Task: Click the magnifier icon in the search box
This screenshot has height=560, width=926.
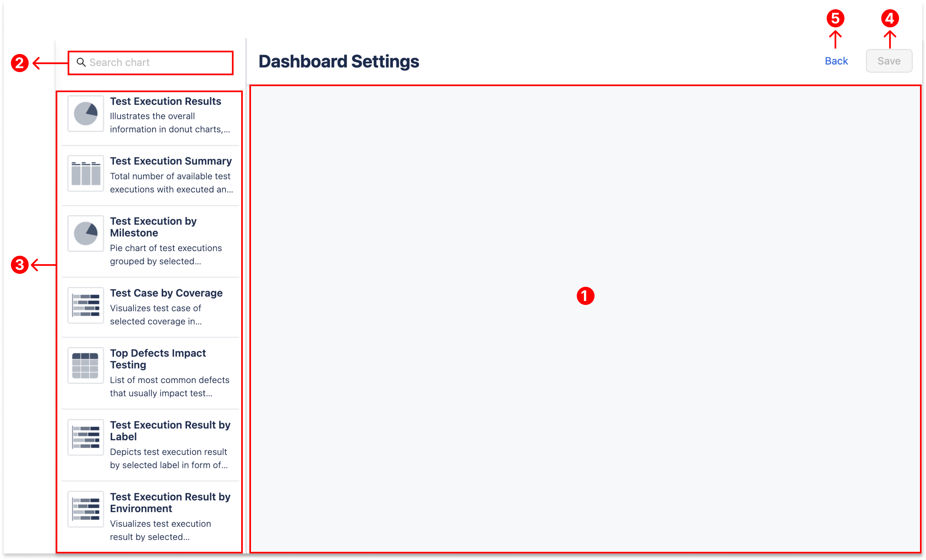Action: click(81, 62)
